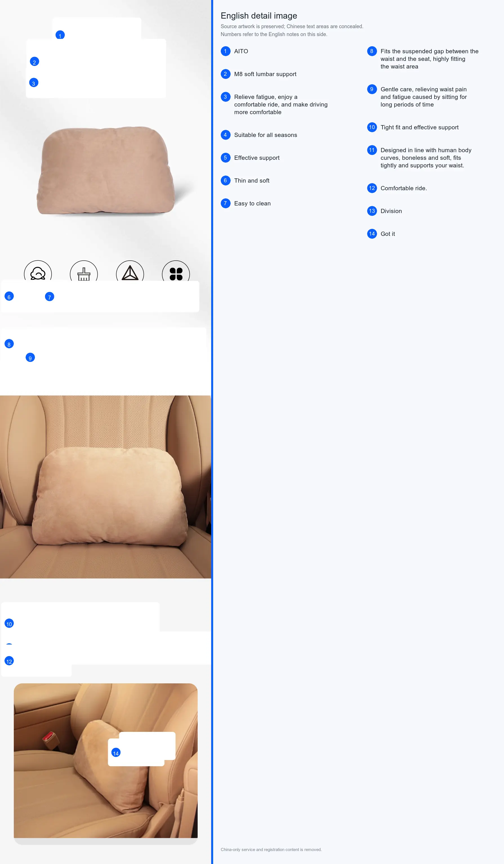Click the cleaning brush icon

coord(84,274)
